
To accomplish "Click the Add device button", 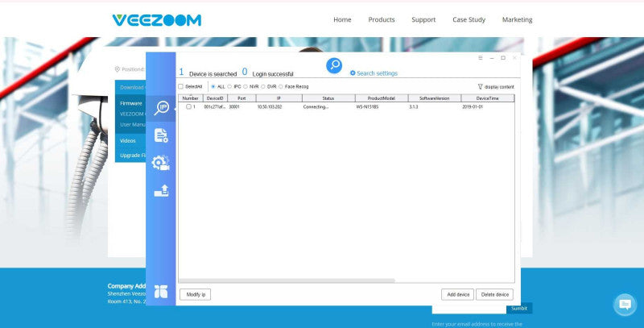I will [x=457, y=295].
